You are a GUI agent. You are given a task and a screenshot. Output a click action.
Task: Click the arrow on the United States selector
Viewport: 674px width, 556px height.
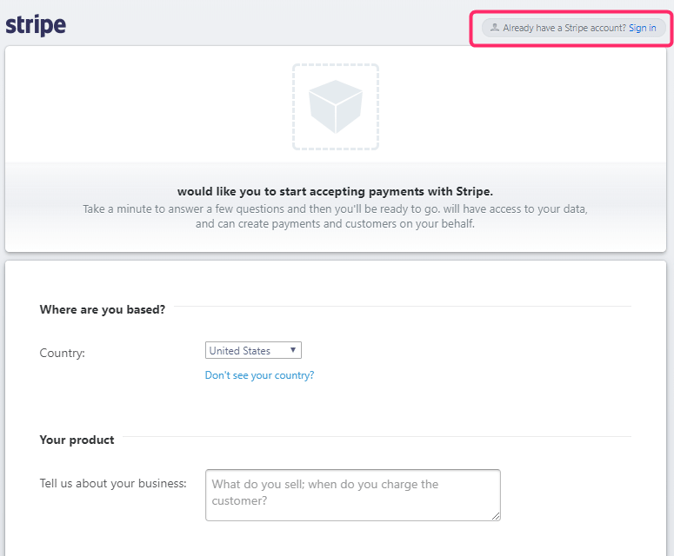tap(293, 350)
